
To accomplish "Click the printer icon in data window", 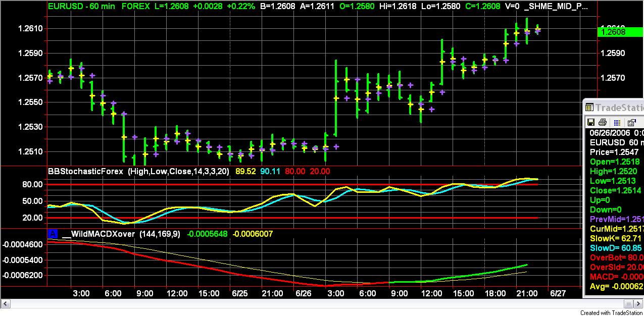I will [x=602, y=122].
